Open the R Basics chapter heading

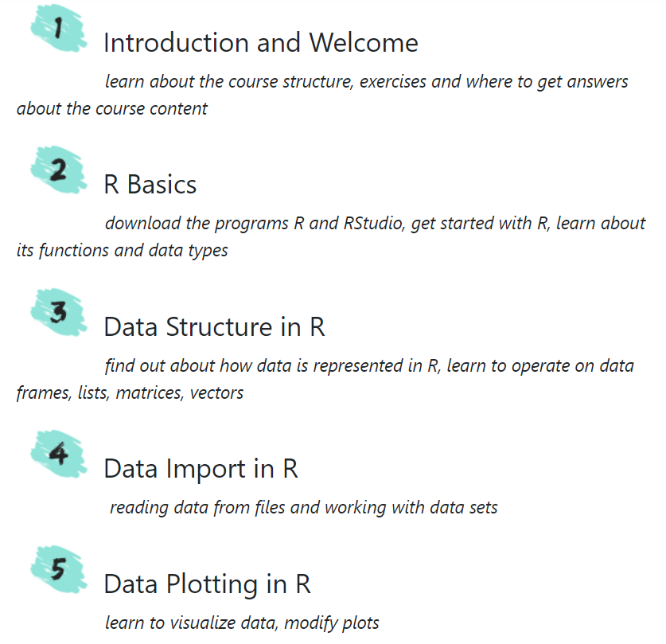tap(150, 185)
